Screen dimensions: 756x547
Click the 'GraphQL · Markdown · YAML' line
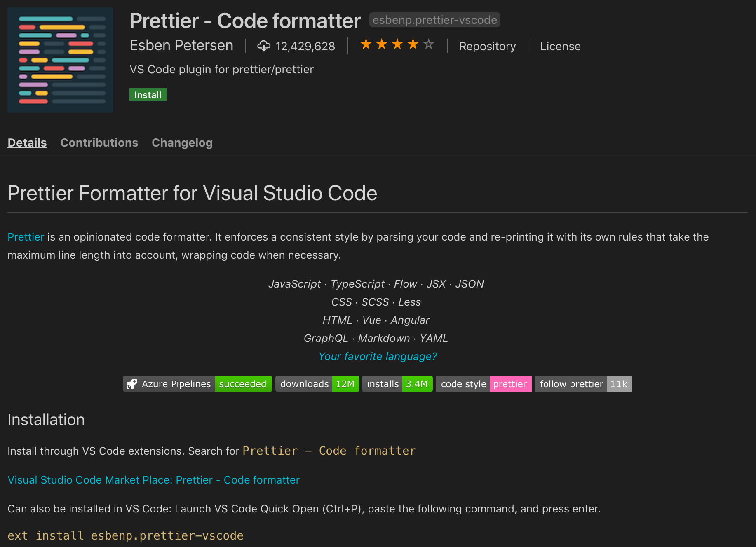(x=376, y=338)
